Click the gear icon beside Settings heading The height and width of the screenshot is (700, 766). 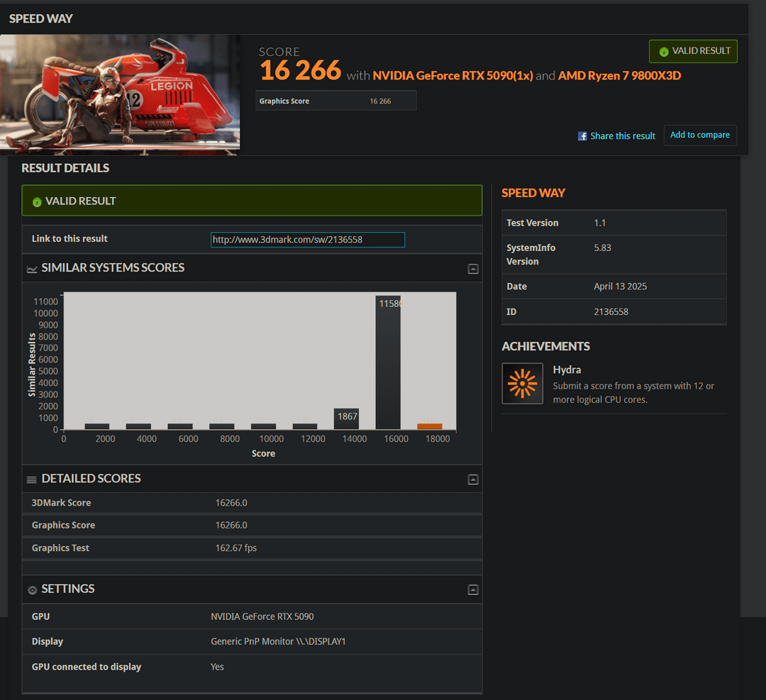pyautogui.click(x=32, y=590)
